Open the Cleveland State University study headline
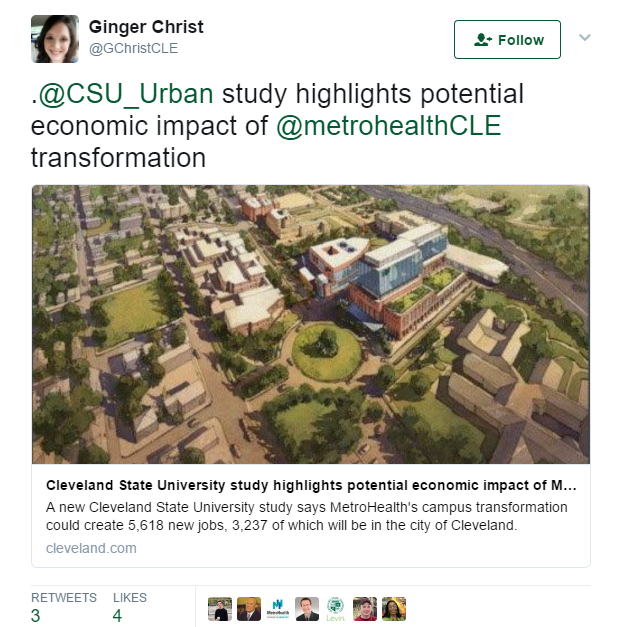The image size is (623, 627). pos(311,486)
